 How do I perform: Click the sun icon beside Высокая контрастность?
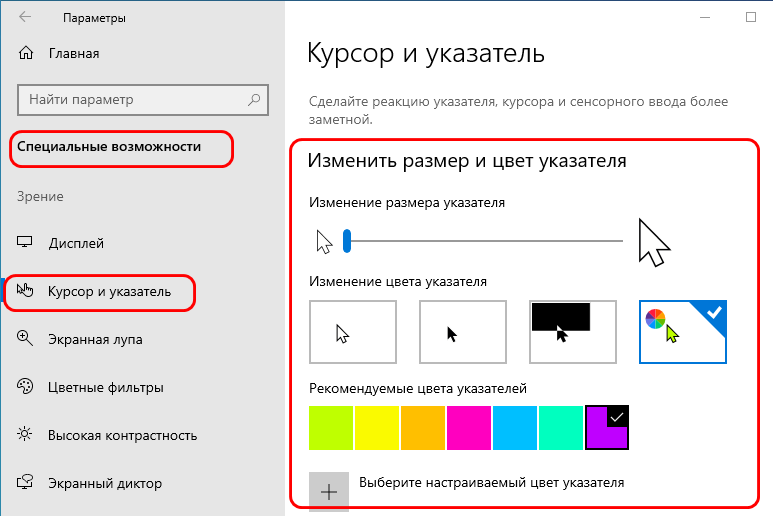coord(25,434)
